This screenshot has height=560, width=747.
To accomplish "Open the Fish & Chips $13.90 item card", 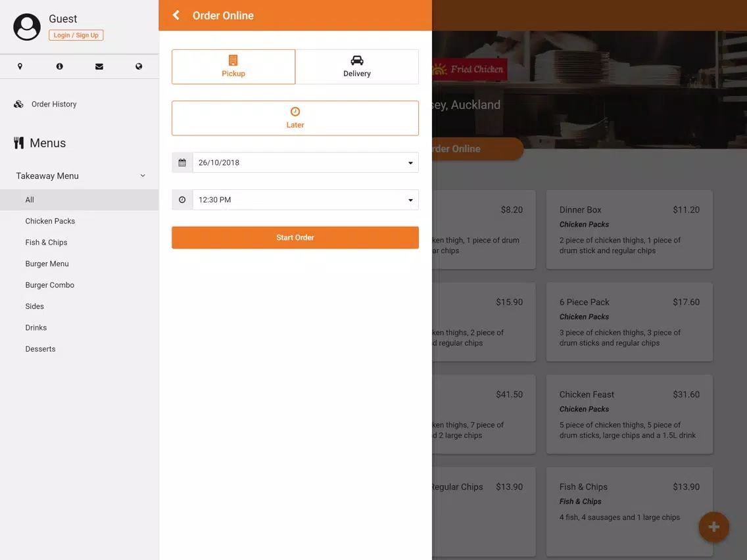I will (x=629, y=511).
